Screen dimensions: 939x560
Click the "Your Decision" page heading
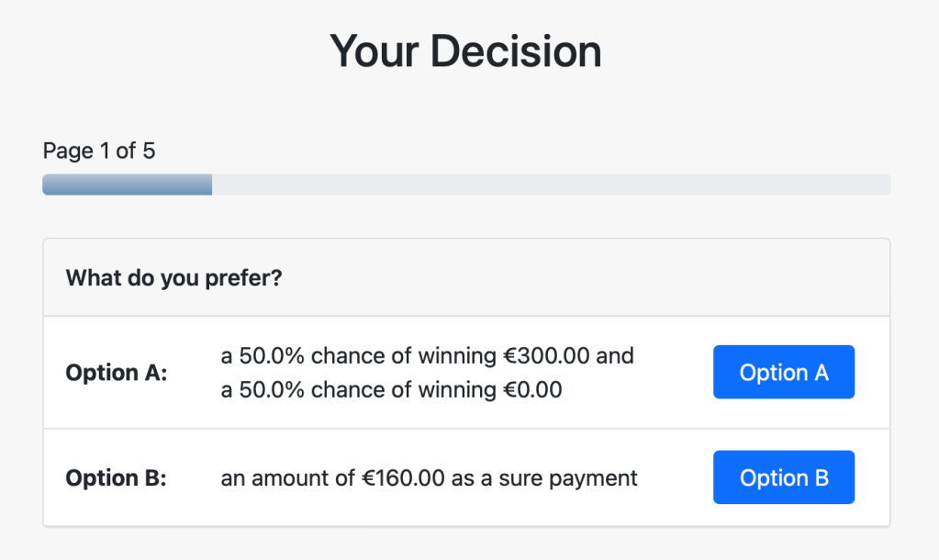(465, 51)
